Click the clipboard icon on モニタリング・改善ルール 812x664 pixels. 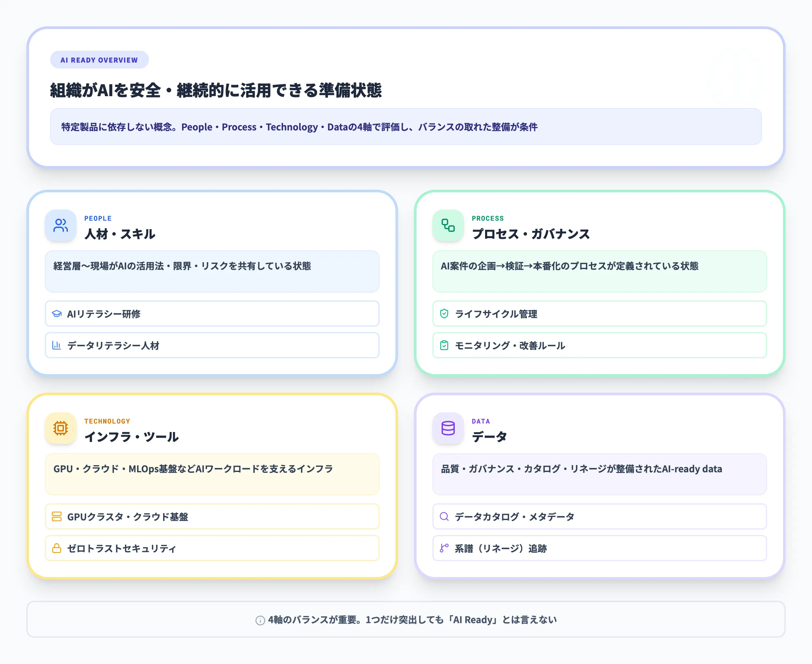(444, 346)
